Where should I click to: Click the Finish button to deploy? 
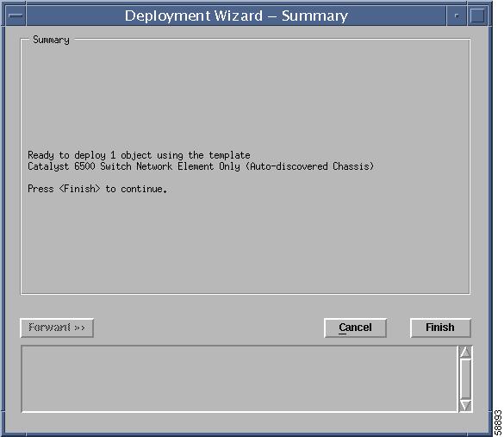440,328
